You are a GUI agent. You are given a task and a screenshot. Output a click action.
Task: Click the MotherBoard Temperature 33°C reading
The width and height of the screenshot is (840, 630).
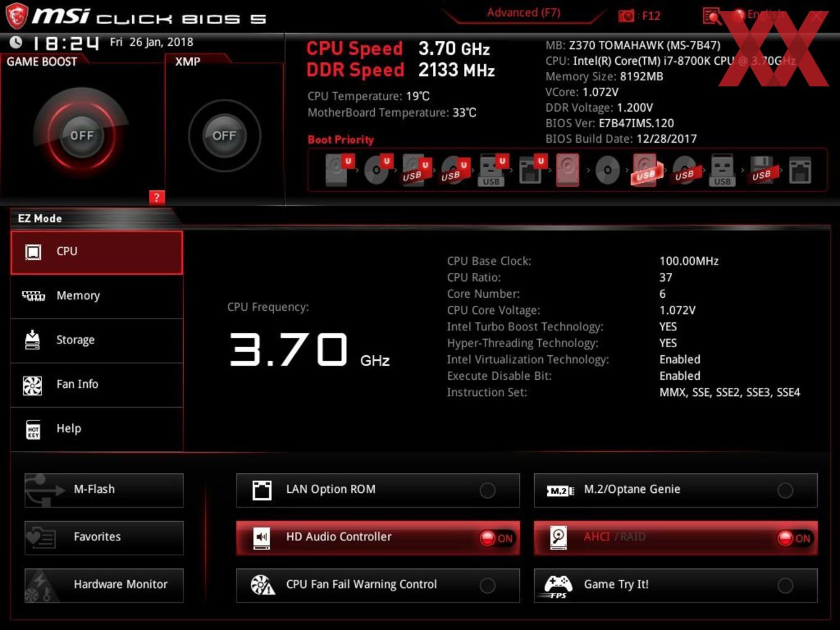tap(392, 112)
